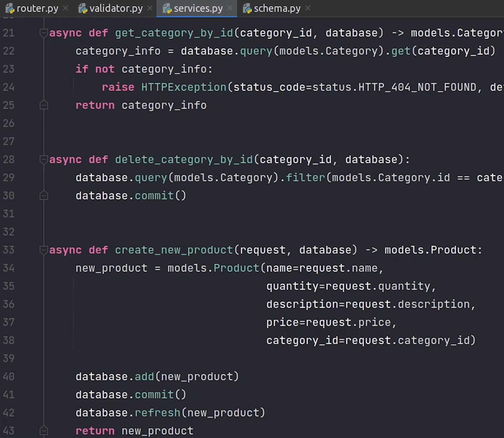Switch to the validator.py tab
The height and width of the screenshot is (438, 504).
coord(116,9)
